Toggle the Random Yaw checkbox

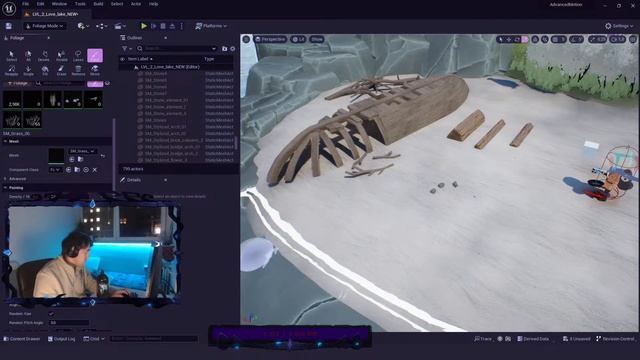point(51,313)
